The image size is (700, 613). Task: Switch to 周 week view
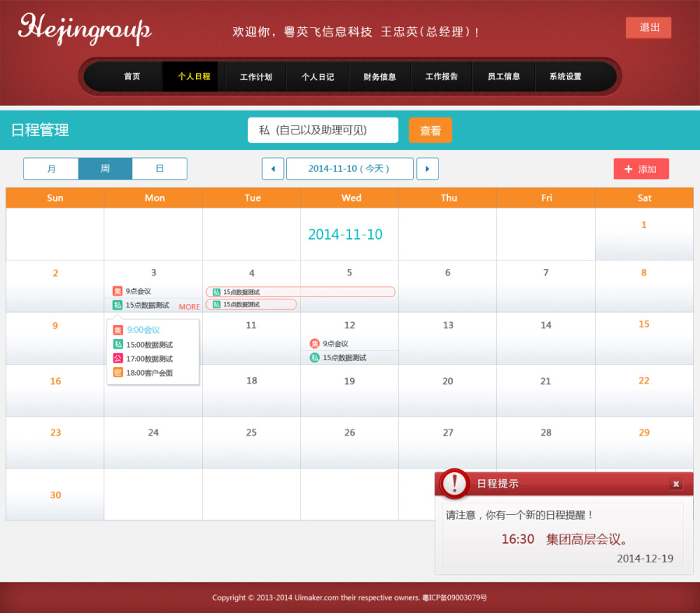pyautogui.click(x=105, y=169)
